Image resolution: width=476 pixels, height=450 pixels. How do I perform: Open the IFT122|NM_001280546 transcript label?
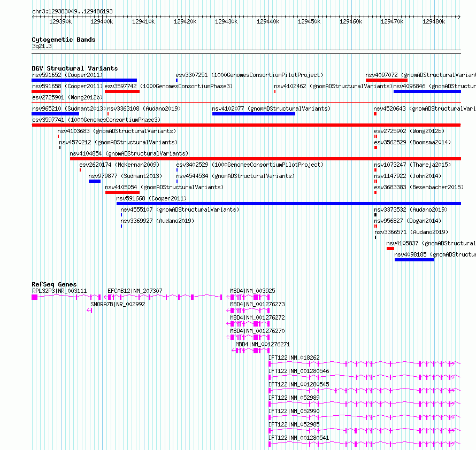click(299, 371)
